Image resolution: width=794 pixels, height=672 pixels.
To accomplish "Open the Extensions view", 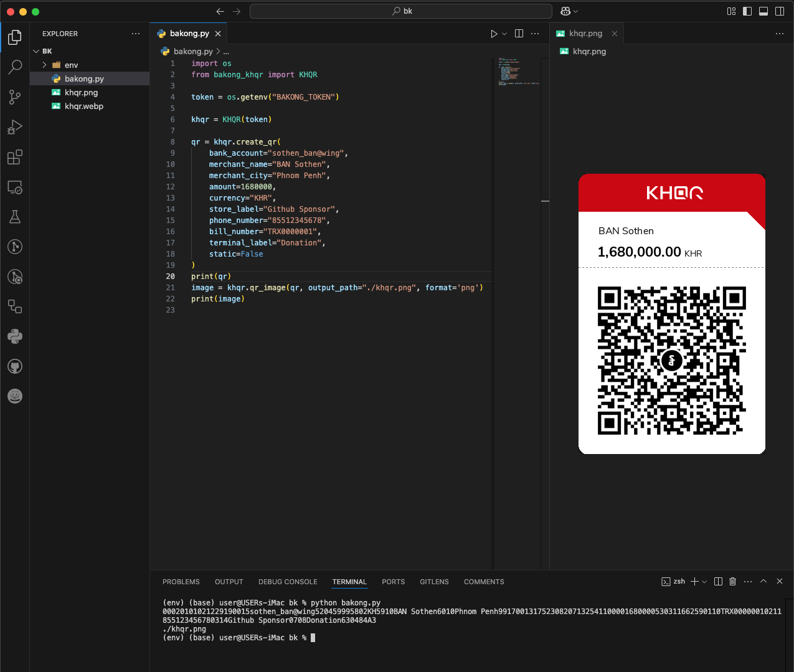I will tap(15, 157).
